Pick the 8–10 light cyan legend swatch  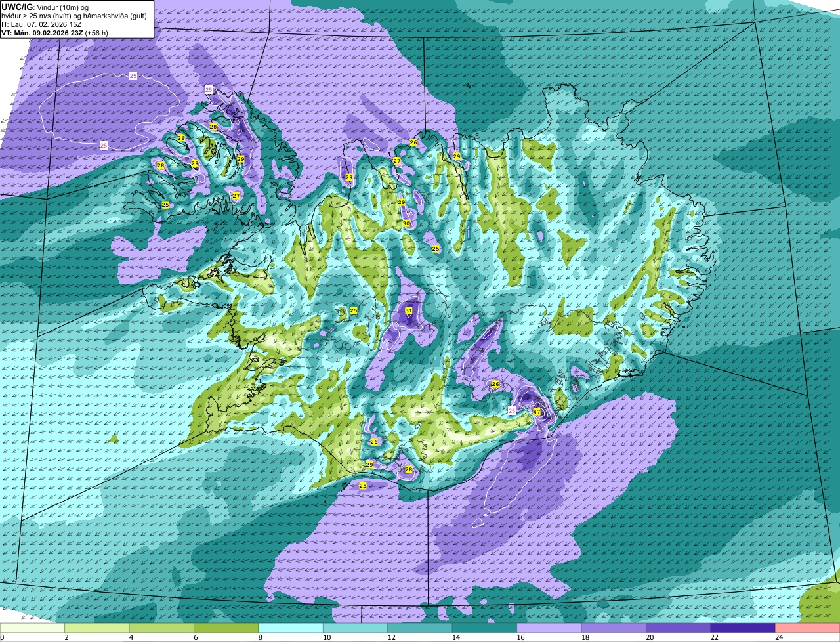click(x=291, y=628)
